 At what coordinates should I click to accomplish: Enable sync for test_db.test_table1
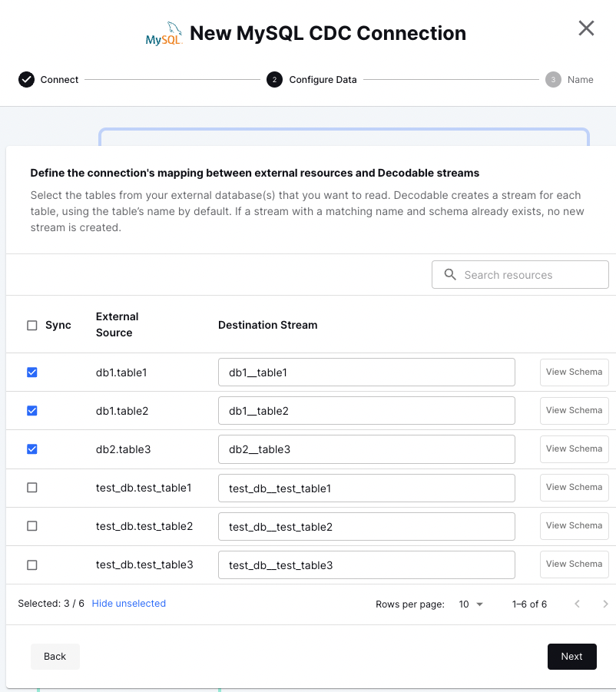31,488
